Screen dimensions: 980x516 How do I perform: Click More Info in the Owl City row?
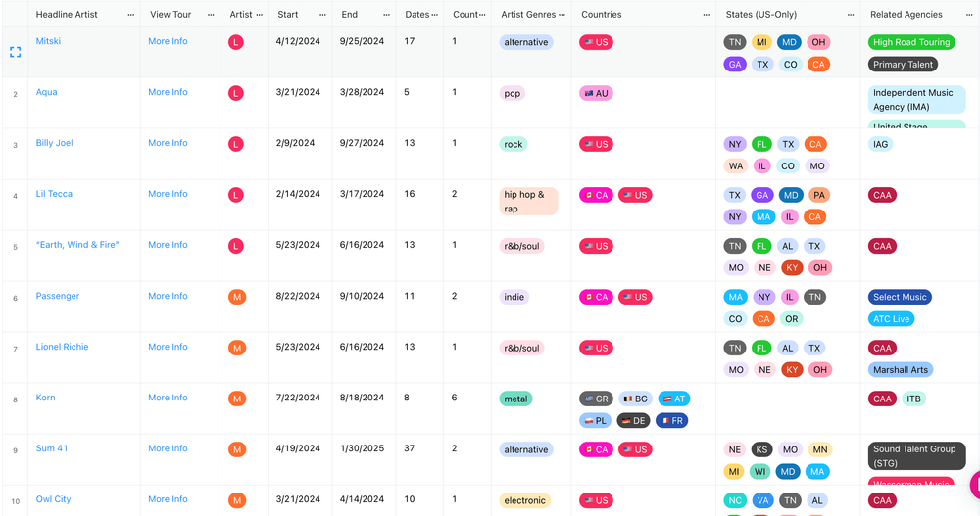click(x=168, y=499)
